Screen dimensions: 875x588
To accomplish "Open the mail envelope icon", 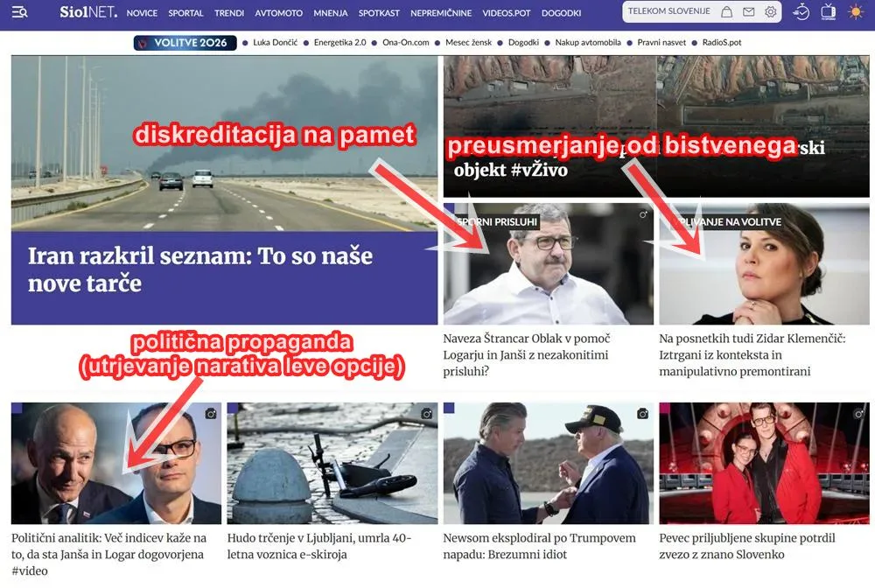I will 749,12.
